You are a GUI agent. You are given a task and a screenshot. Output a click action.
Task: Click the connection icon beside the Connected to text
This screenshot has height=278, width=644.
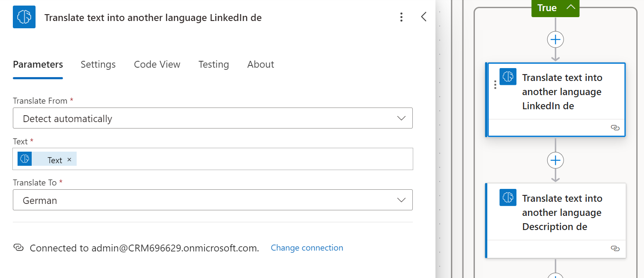pyautogui.click(x=18, y=248)
